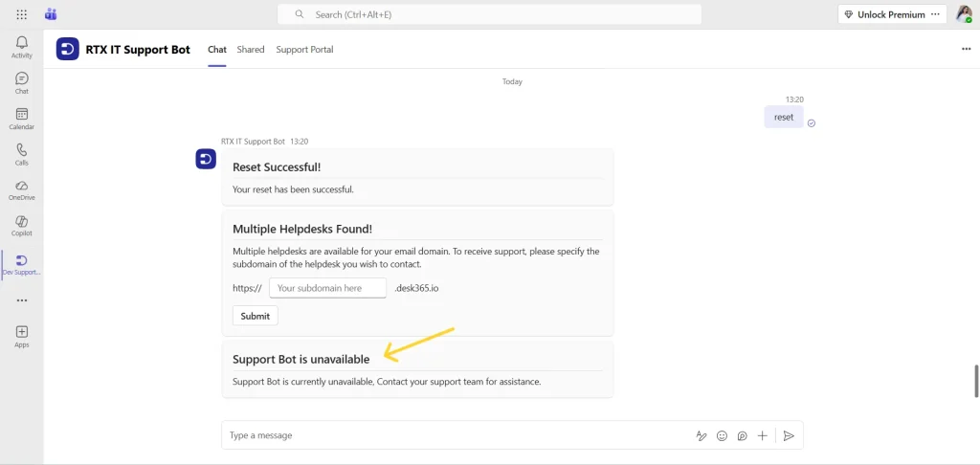980x465 pixels.
Task: Open the Activity feed in the sidebar
Action: tap(21, 47)
